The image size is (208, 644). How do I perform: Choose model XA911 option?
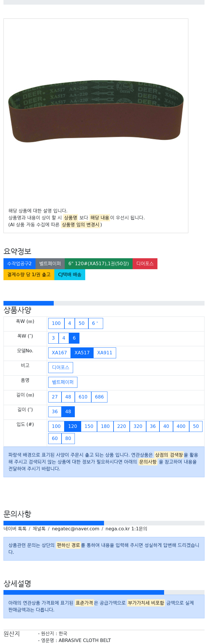tap(105, 353)
